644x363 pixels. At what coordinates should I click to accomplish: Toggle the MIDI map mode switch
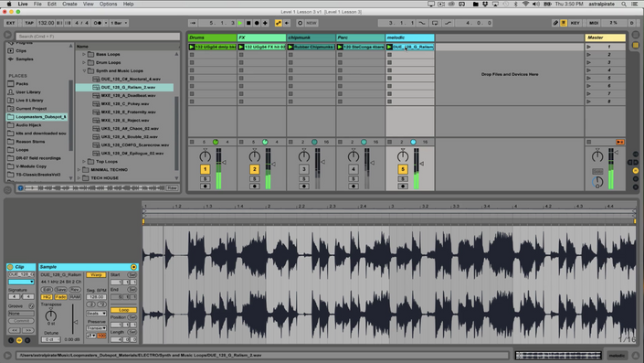594,23
